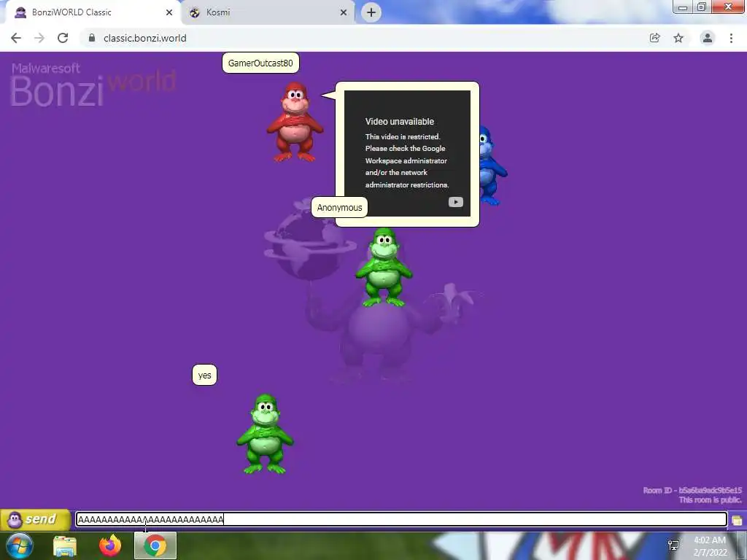Click the GamerOutcast80 name label
Image resolution: width=747 pixels, height=560 pixels.
[x=260, y=63]
